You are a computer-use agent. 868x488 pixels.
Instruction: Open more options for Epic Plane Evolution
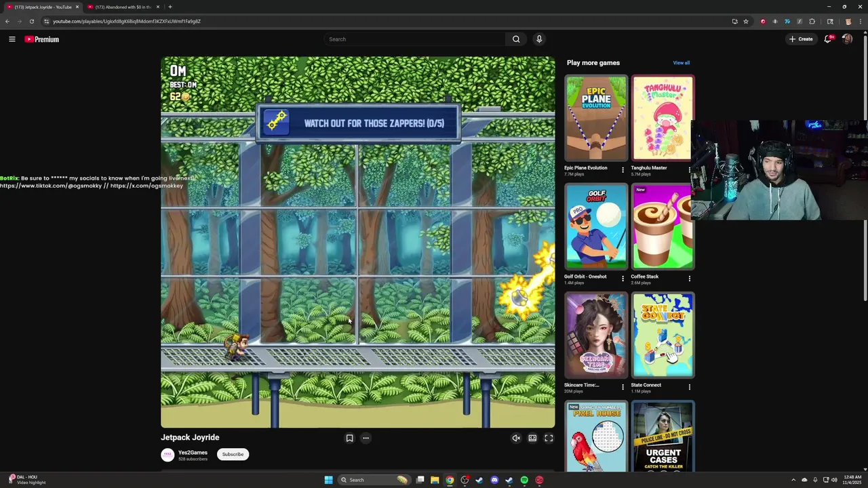tap(623, 169)
